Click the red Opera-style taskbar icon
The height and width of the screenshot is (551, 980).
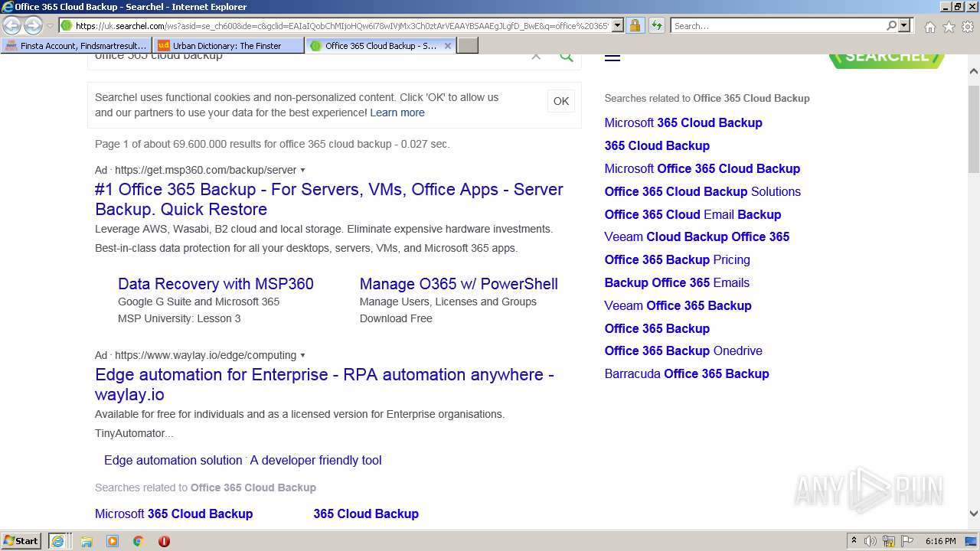point(164,541)
